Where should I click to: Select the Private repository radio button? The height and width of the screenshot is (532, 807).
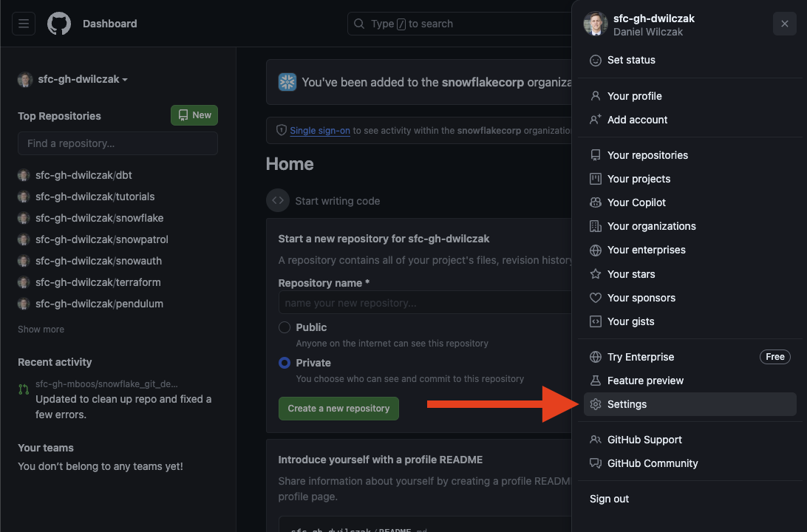(x=285, y=363)
